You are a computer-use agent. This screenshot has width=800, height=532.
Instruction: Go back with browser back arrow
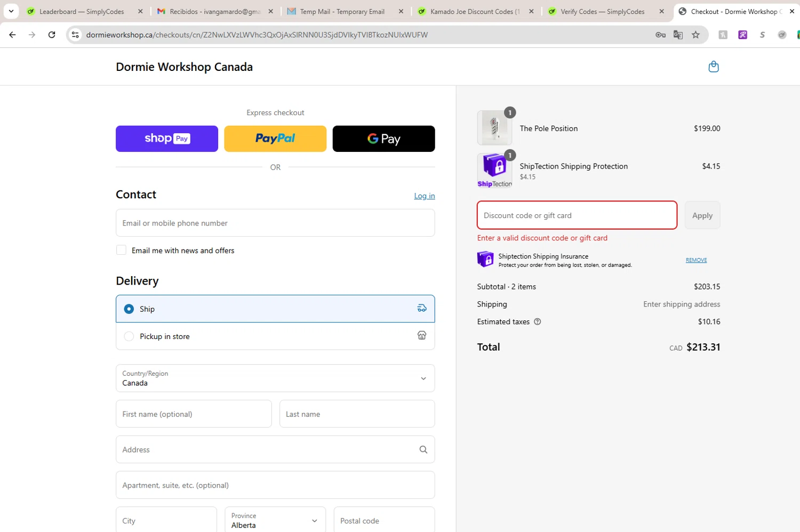12,35
